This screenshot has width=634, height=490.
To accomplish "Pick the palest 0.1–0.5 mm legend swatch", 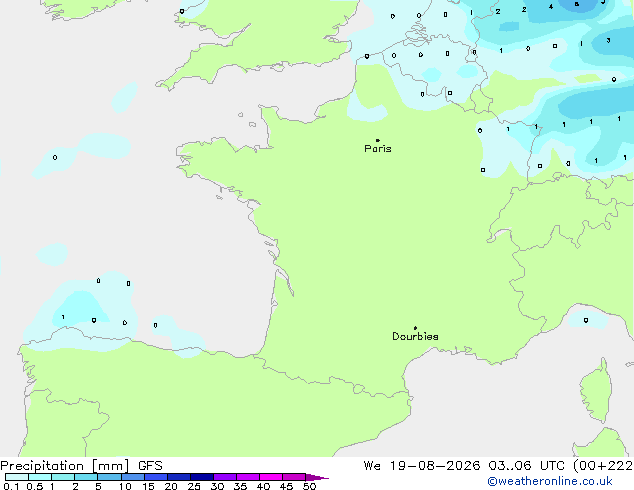I will [17, 477].
